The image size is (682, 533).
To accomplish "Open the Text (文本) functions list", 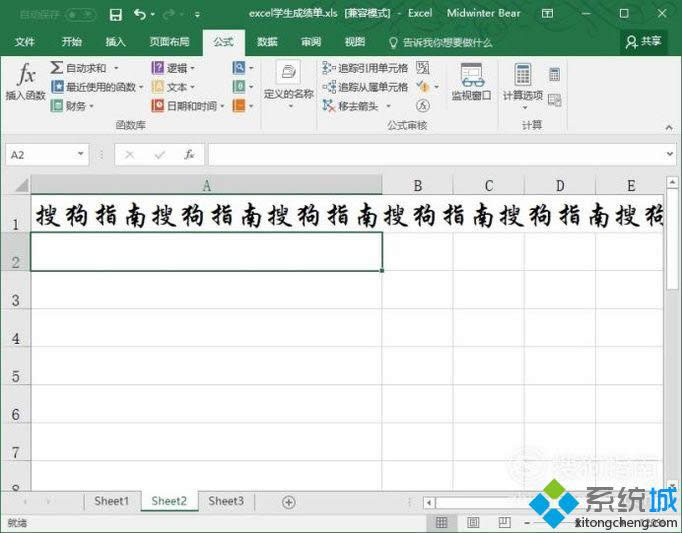I will tap(173, 87).
